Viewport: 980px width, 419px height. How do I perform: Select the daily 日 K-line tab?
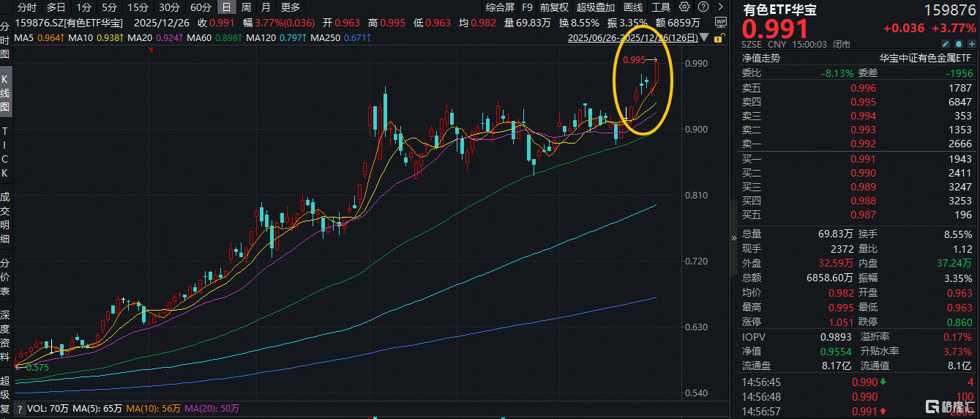point(226,7)
